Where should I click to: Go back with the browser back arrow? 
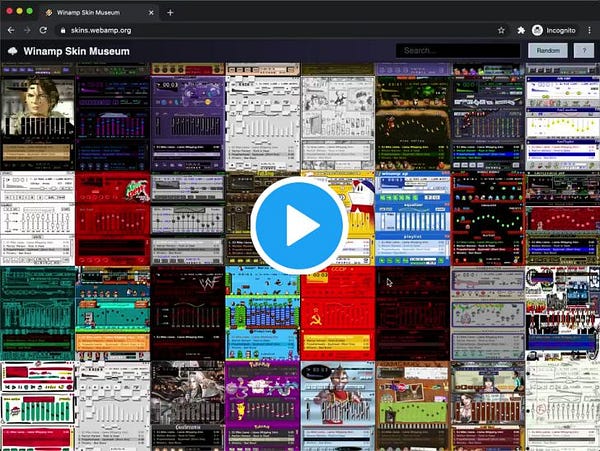click(x=11, y=30)
